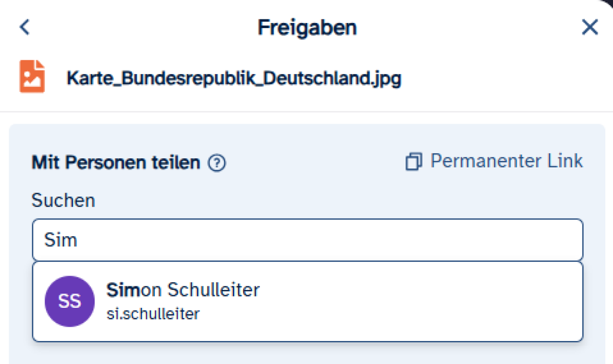This screenshot has width=613, height=364.
Task: Place cursor after typed text Sim
Action: coord(79,240)
